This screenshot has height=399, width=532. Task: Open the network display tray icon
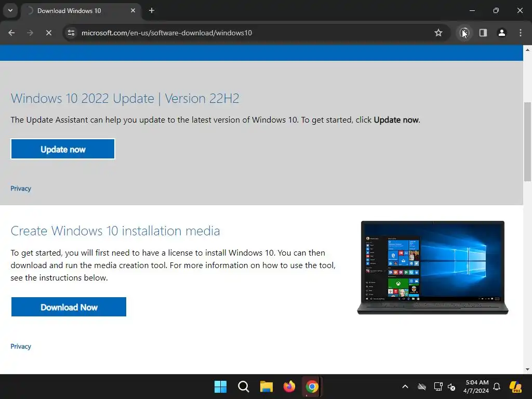pos(438,387)
